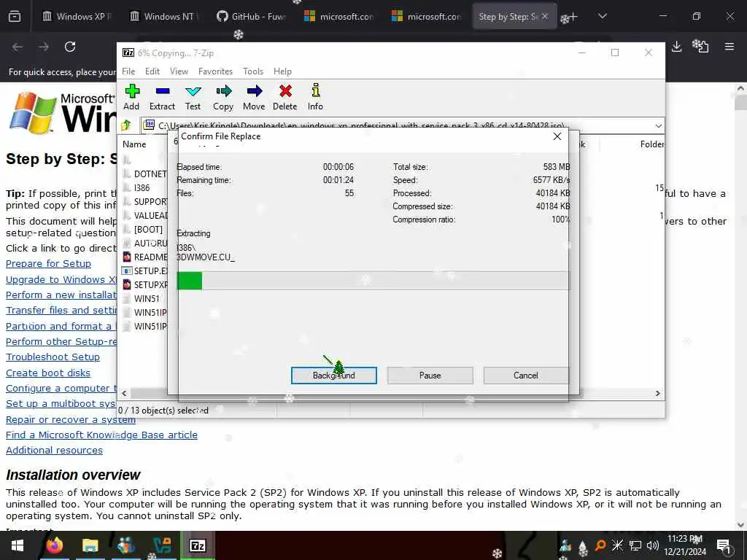
Task: Select the SUPPORT folder in file list
Action: click(145, 201)
